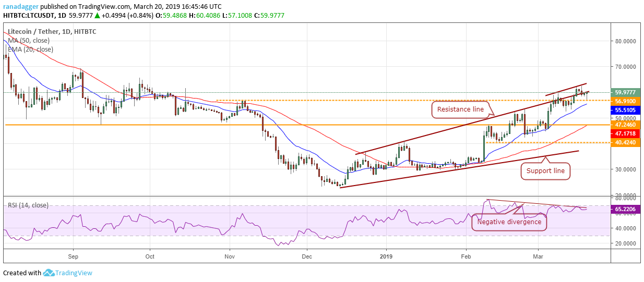This screenshot has height=282, width=644.
Task: Click the 'Litecoin / Tether, 1D, HITBTC' chart title
Action: point(51,32)
